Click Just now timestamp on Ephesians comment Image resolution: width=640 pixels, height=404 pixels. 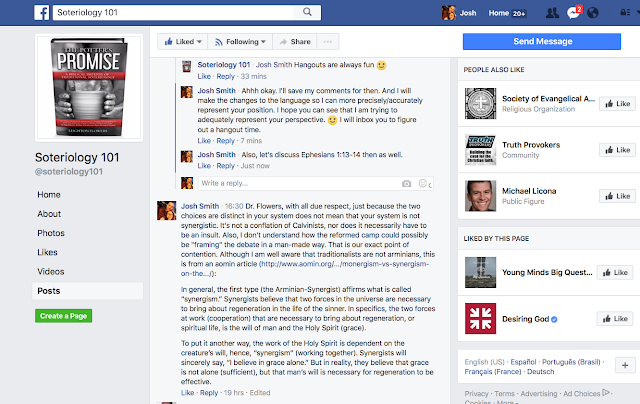[x=255, y=166]
